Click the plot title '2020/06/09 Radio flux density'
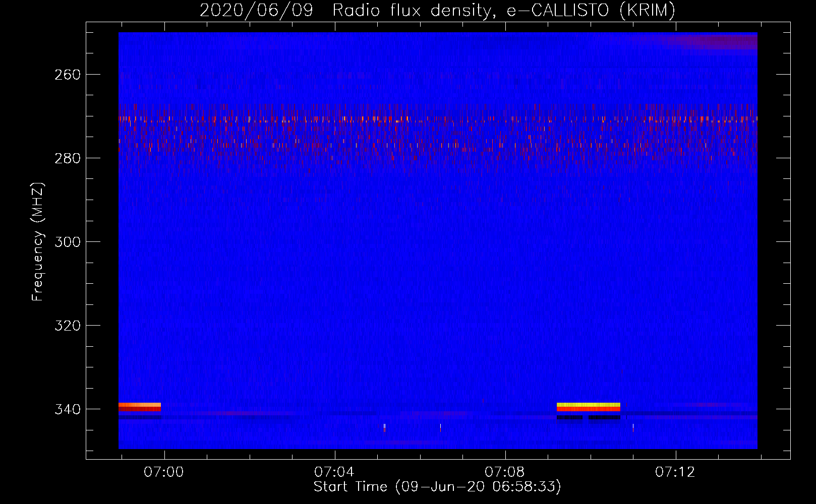The width and height of the screenshot is (816, 504). [437, 10]
